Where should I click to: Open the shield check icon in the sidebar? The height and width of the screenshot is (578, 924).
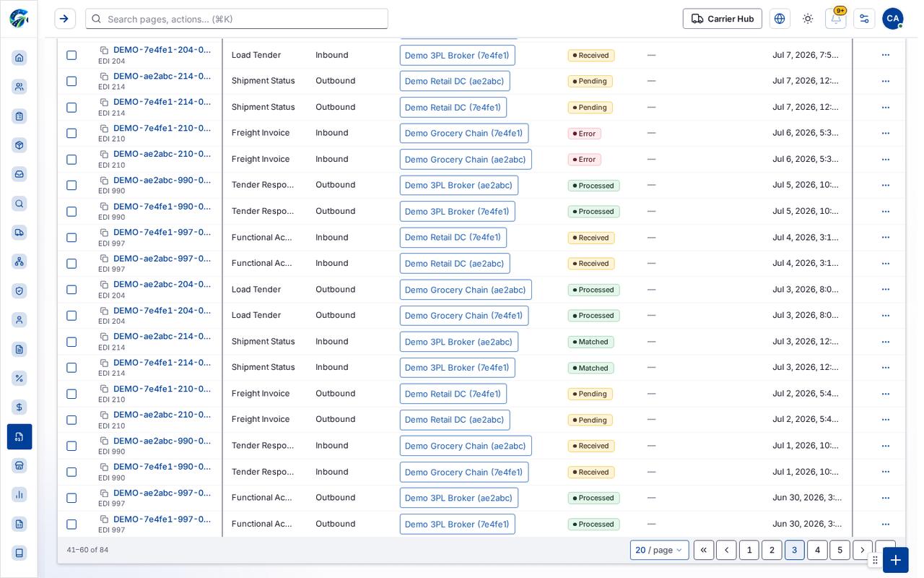[x=19, y=290]
